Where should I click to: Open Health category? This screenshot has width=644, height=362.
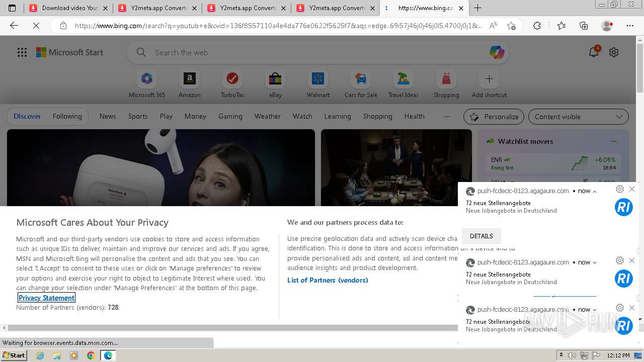415,116
